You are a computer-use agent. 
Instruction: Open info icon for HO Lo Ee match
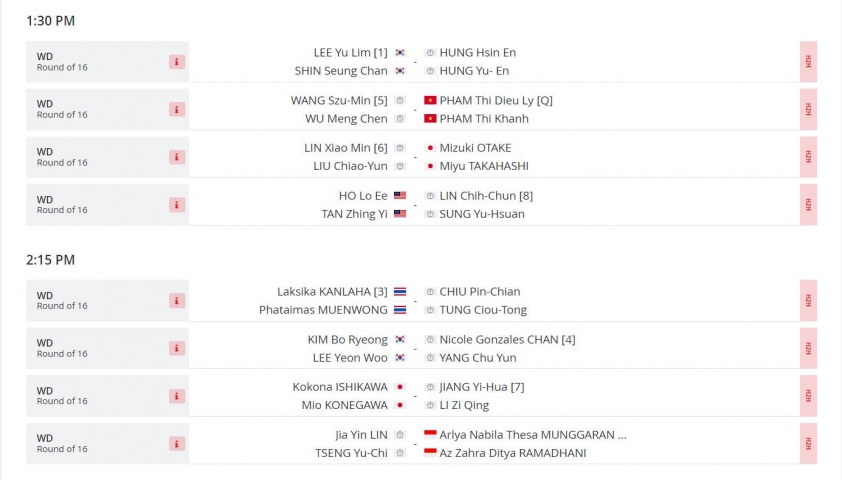click(x=177, y=205)
